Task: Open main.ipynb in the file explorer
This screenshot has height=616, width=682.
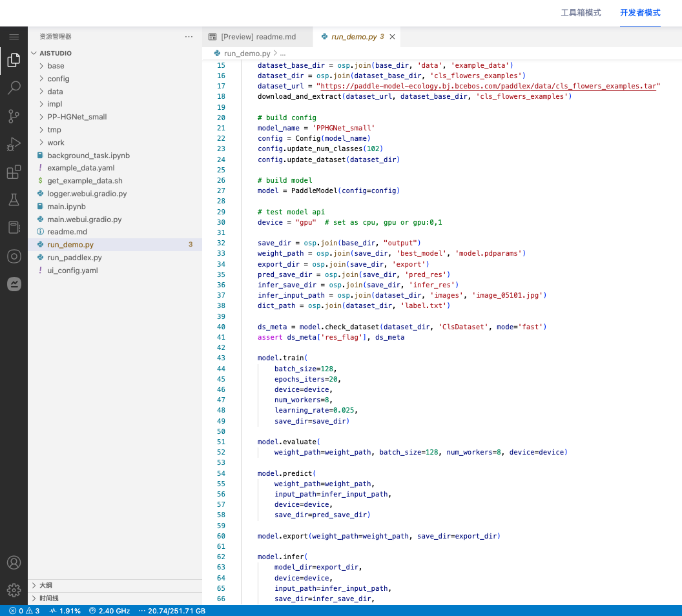Action: [66, 207]
